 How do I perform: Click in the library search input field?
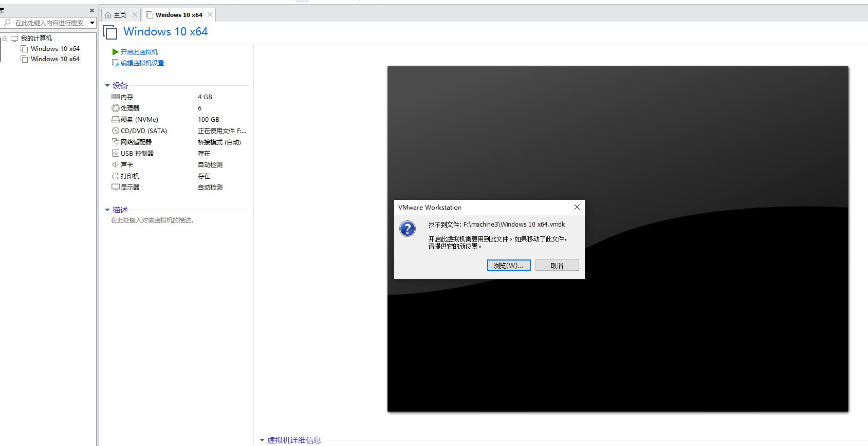pos(49,23)
